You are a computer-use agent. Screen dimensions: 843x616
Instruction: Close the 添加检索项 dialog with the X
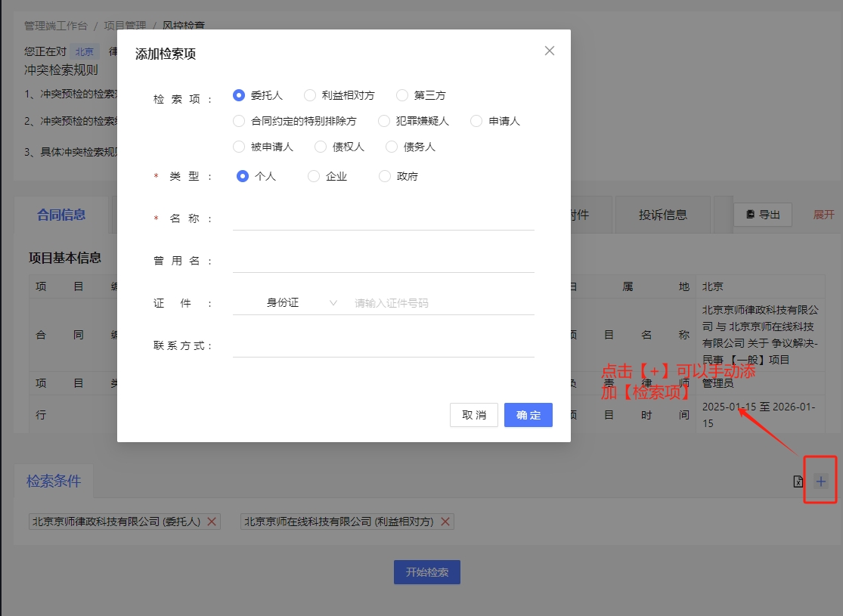pyautogui.click(x=550, y=51)
